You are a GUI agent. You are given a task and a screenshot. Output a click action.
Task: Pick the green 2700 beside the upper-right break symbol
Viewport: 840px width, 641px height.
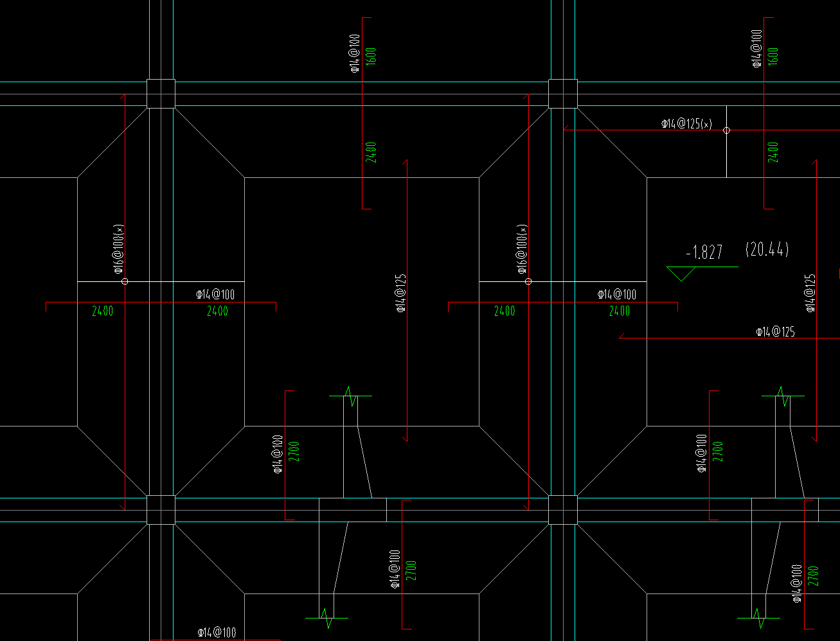(x=719, y=452)
